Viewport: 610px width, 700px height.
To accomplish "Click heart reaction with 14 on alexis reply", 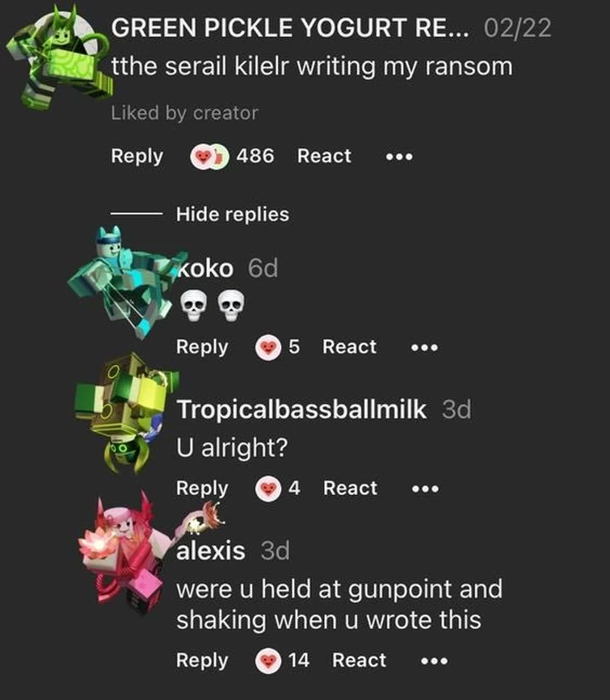I will click(x=267, y=660).
